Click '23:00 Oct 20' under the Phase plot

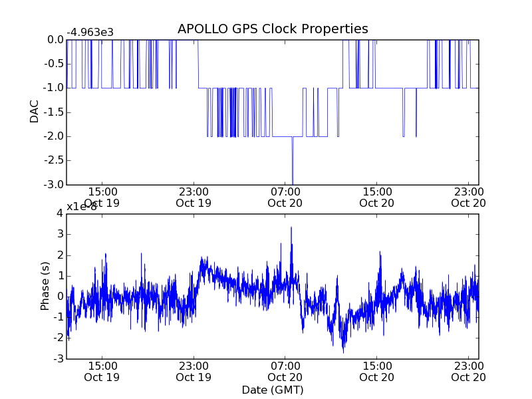pyautogui.click(x=469, y=372)
